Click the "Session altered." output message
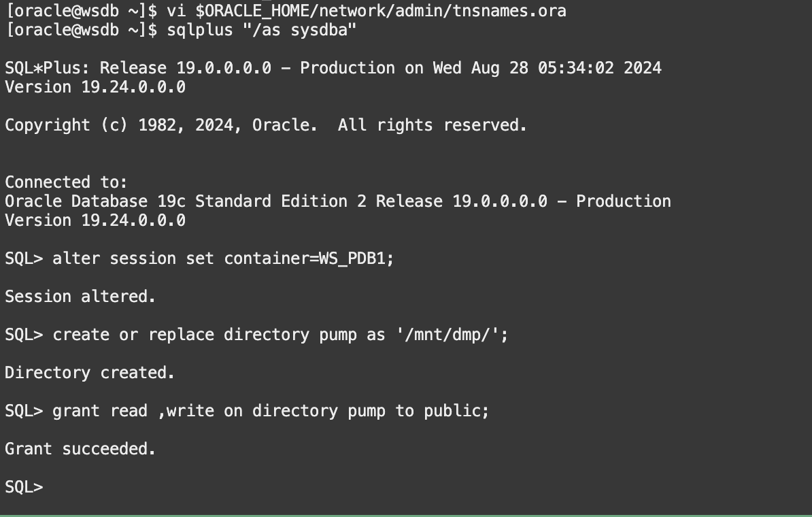 80,297
